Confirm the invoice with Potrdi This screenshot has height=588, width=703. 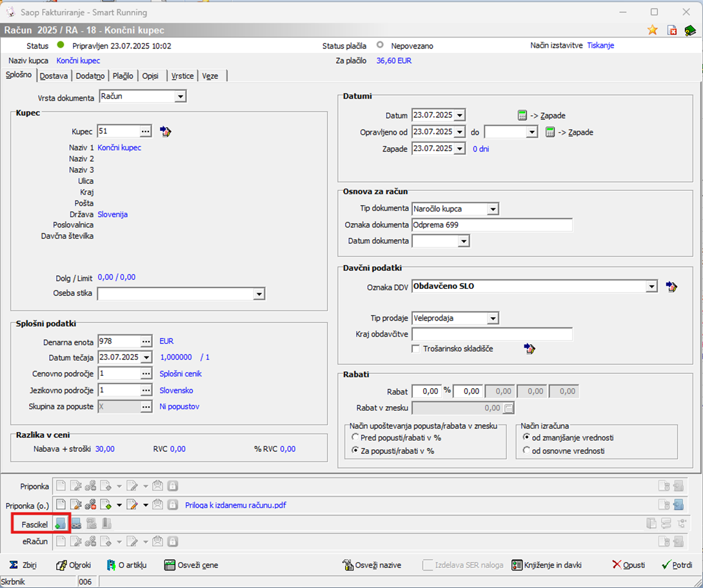(x=677, y=565)
